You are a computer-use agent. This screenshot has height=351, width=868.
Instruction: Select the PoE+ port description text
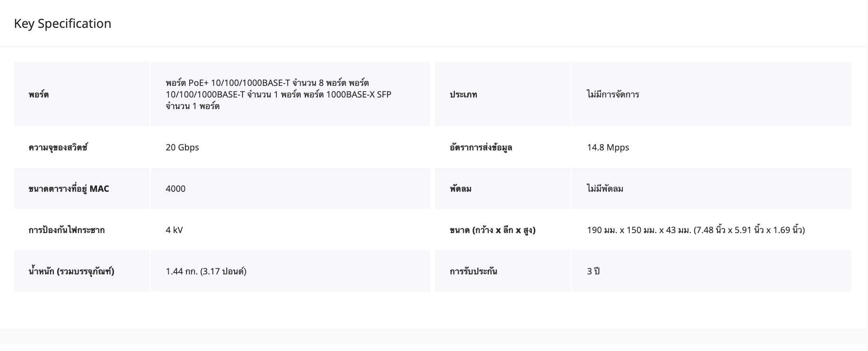(278, 94)
